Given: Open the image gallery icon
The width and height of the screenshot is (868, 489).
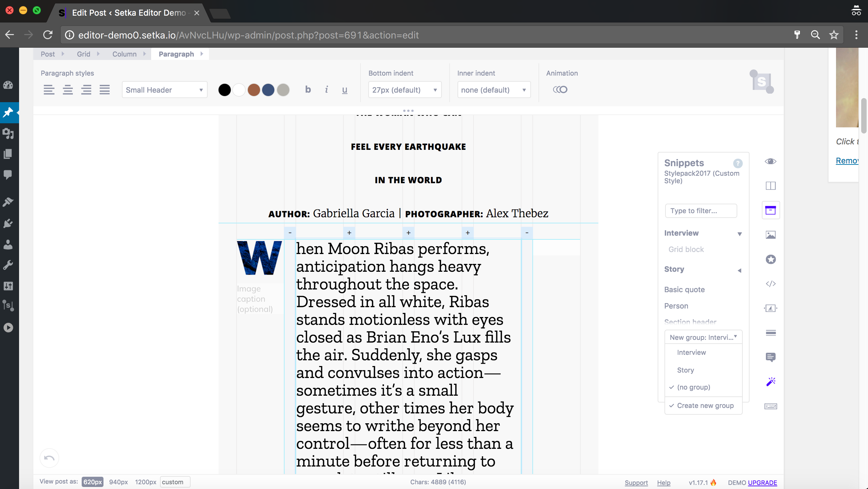Looking at the screenshot, I should pos(771,235).
